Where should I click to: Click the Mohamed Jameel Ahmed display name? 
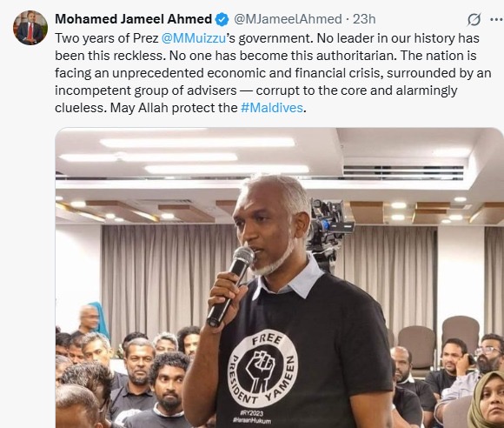pos(134,19)
